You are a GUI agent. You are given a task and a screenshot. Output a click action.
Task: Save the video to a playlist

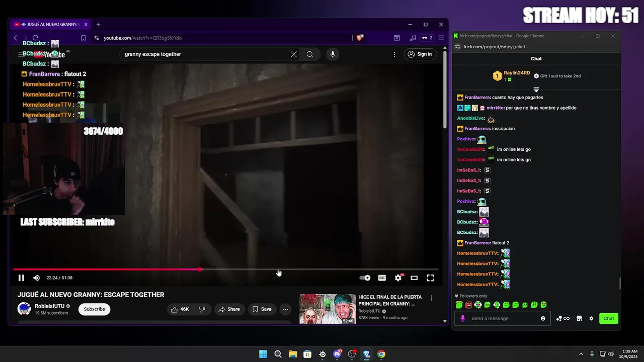[x=262, y=309]
